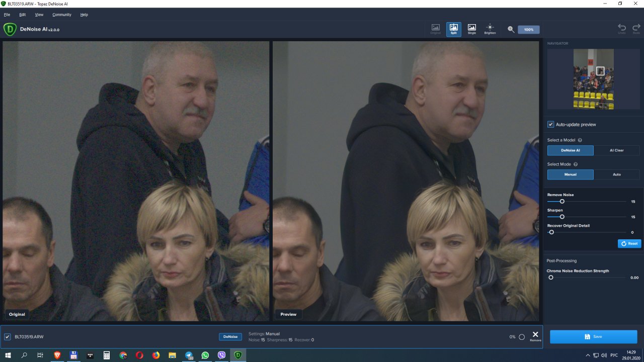This screenshot has width=644, height=362.
Task: Click the Save button
Action: coord(594,337)
